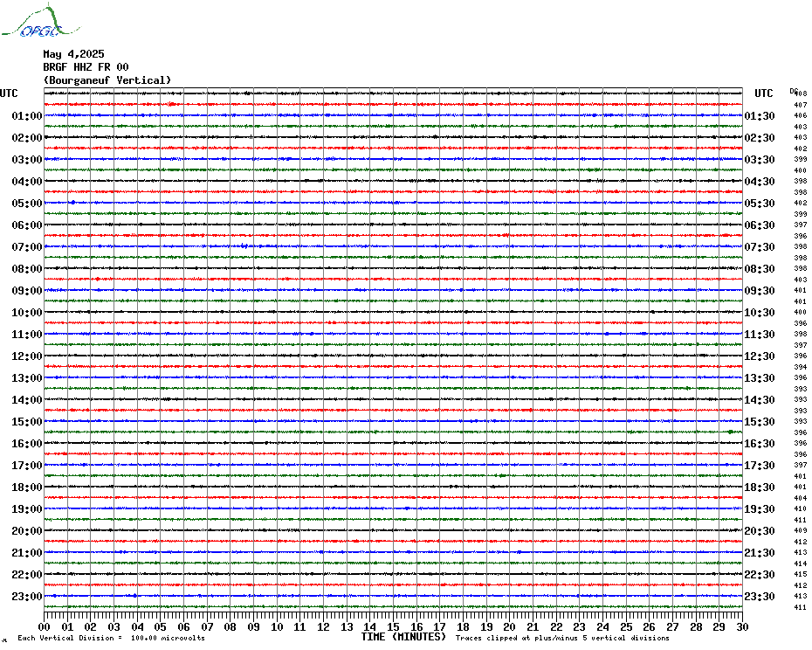Click the '17:30' half-hour label

[760, 466]
